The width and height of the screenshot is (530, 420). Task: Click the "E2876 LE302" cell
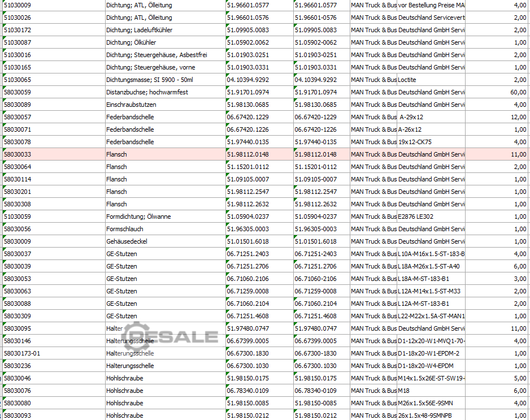(416, 217)
